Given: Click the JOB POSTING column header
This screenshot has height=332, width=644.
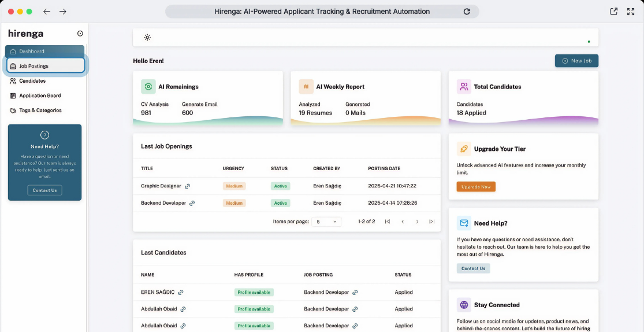Looking at the screenshot, I should pyautogui.click(x=318, y=275).
